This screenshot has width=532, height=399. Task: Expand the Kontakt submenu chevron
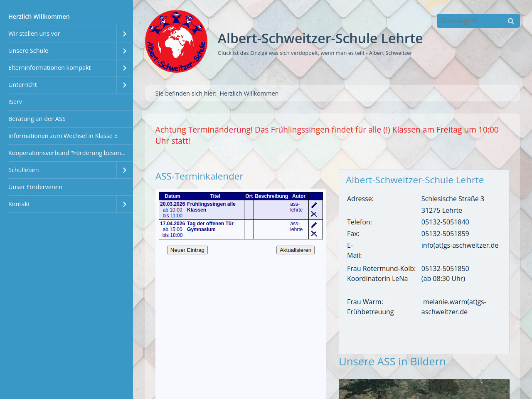pyautogui.click(x=125, y=204)
